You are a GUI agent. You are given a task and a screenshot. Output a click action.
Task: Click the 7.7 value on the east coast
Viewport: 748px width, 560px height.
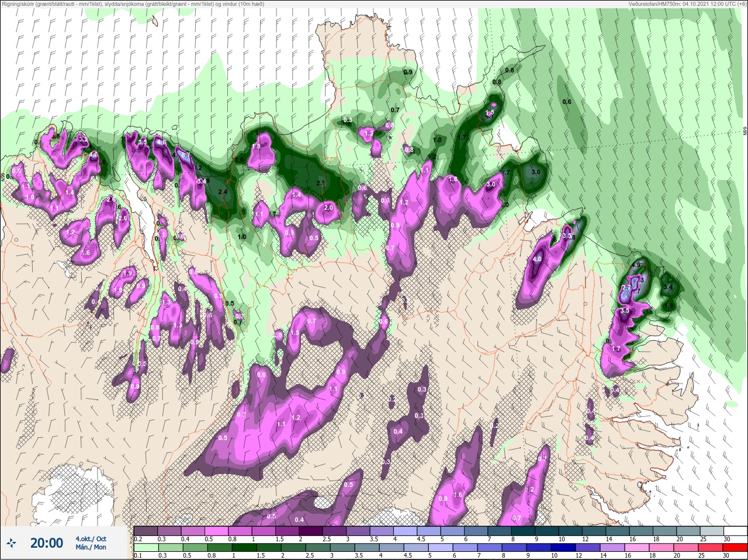[626, 288]
